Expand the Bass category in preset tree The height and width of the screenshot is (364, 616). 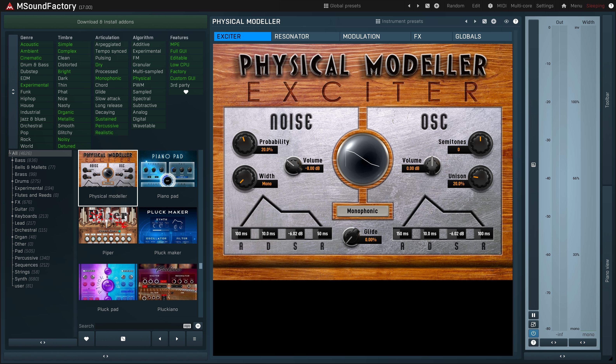point(12,160)
